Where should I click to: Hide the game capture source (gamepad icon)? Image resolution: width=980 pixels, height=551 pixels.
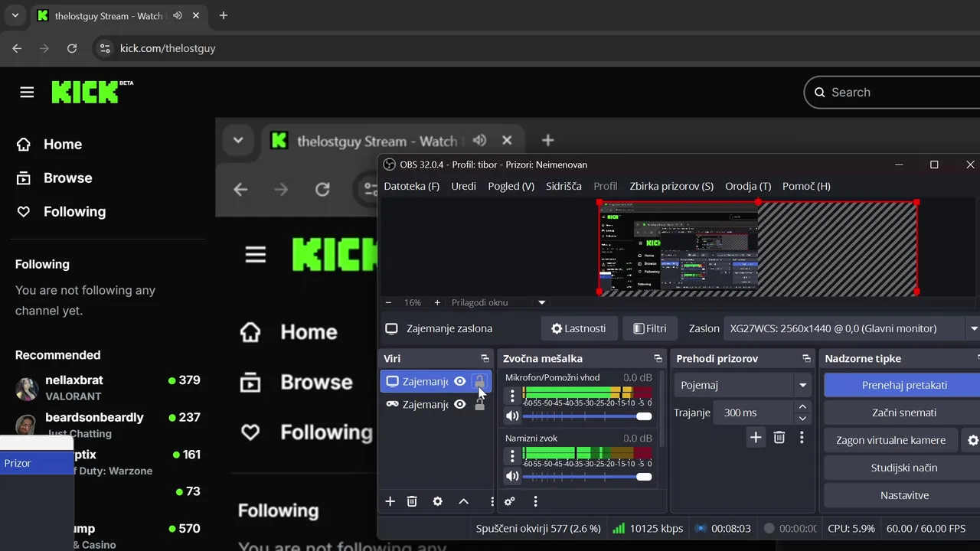(x=459, y=404)
